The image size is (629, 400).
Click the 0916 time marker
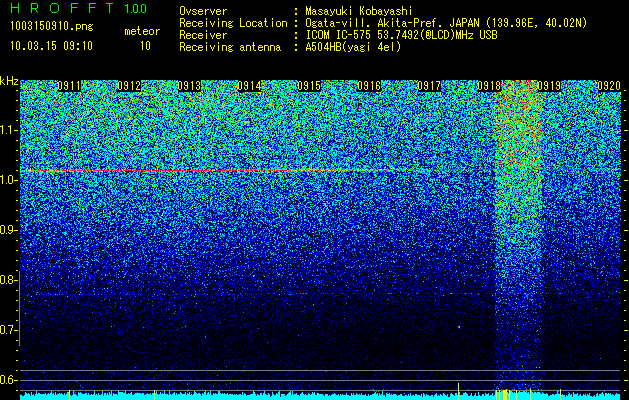[x=369, y=86]
